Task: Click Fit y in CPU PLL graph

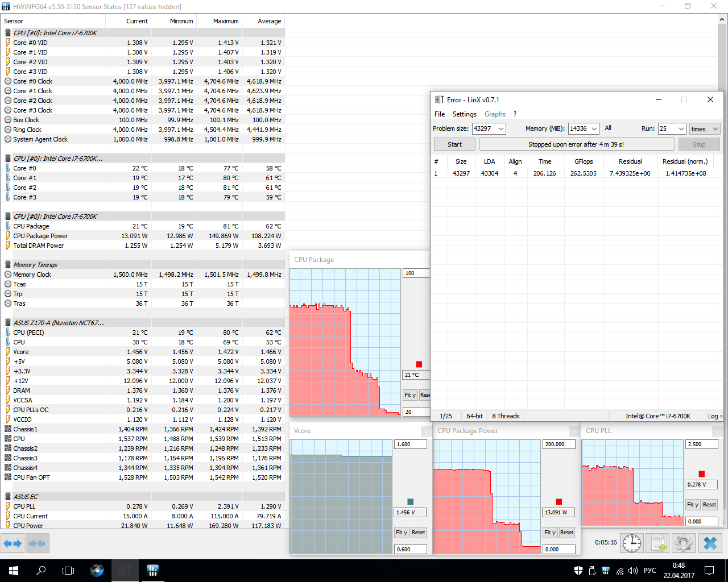Action: [693, 505]
